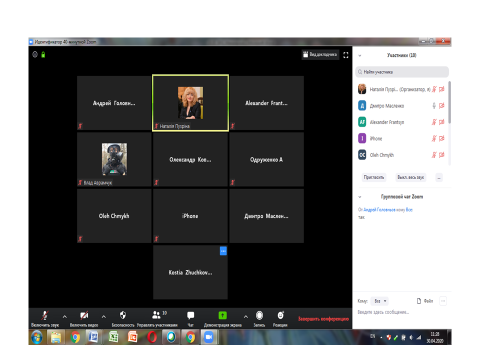480x360 pixels.
Task: Toggle the Start Video camera button
Action: click(84, 315)
